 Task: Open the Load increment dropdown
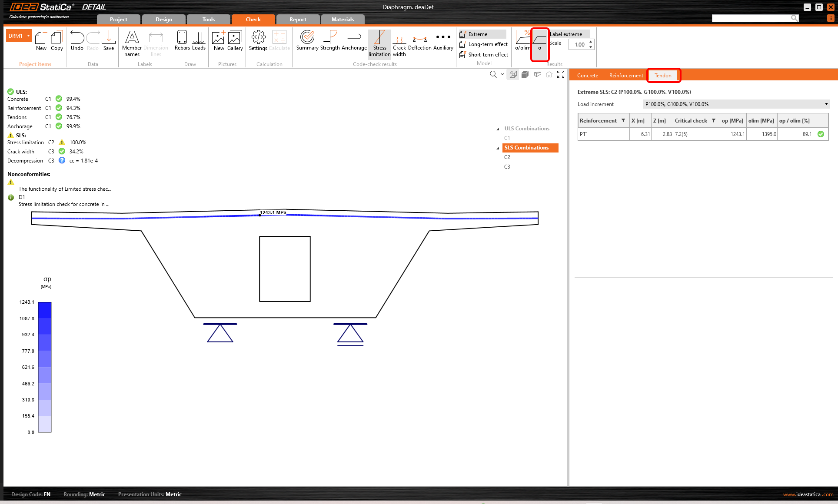pos(735,104)
